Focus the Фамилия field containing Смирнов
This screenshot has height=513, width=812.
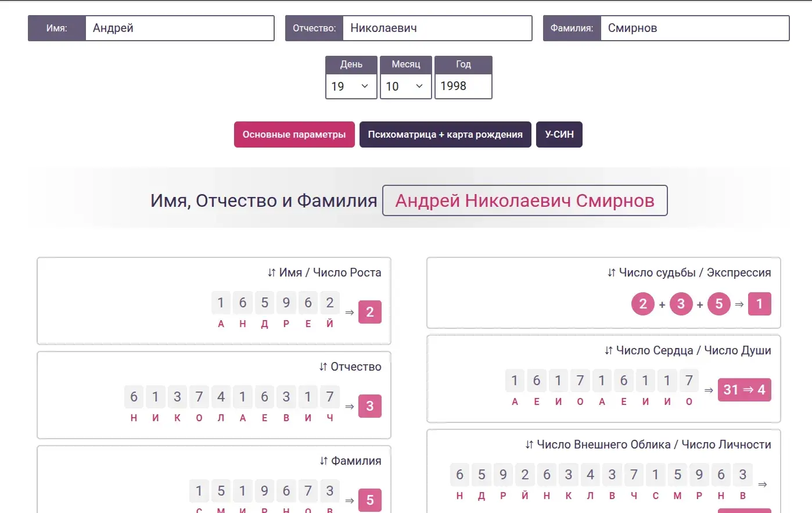(694, 28)
